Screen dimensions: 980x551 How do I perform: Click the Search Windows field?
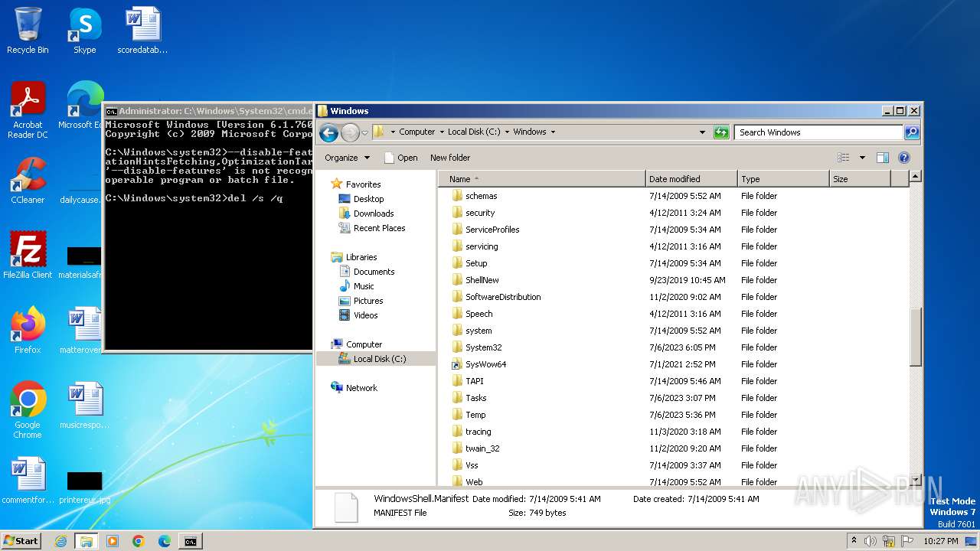[818, 132]
